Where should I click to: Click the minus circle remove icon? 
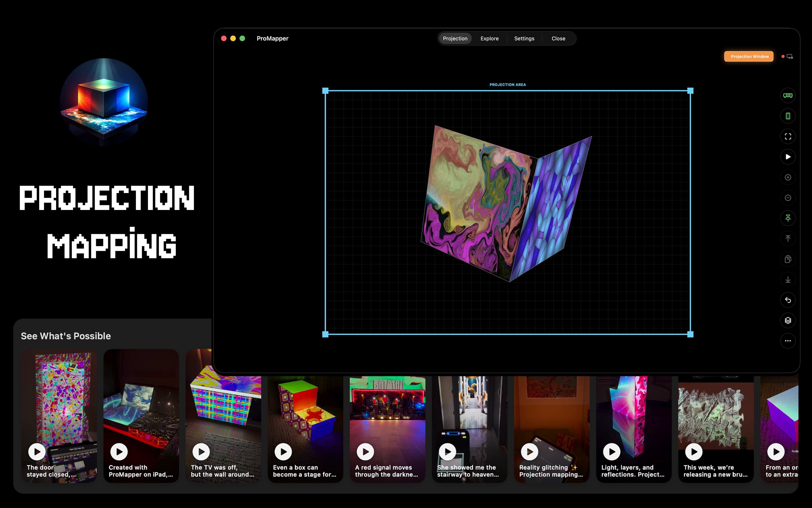pos(787,198)
